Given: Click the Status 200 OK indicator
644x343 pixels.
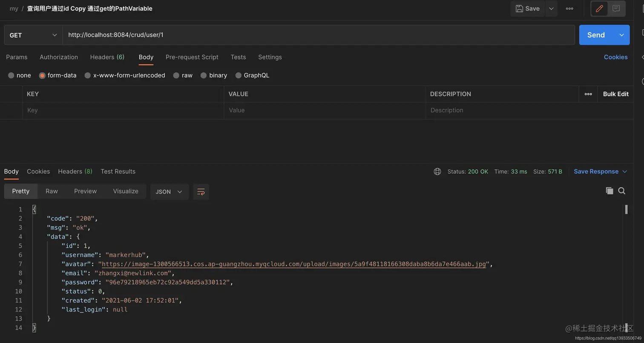Looking at the screenshot, I should click(468, 171).
